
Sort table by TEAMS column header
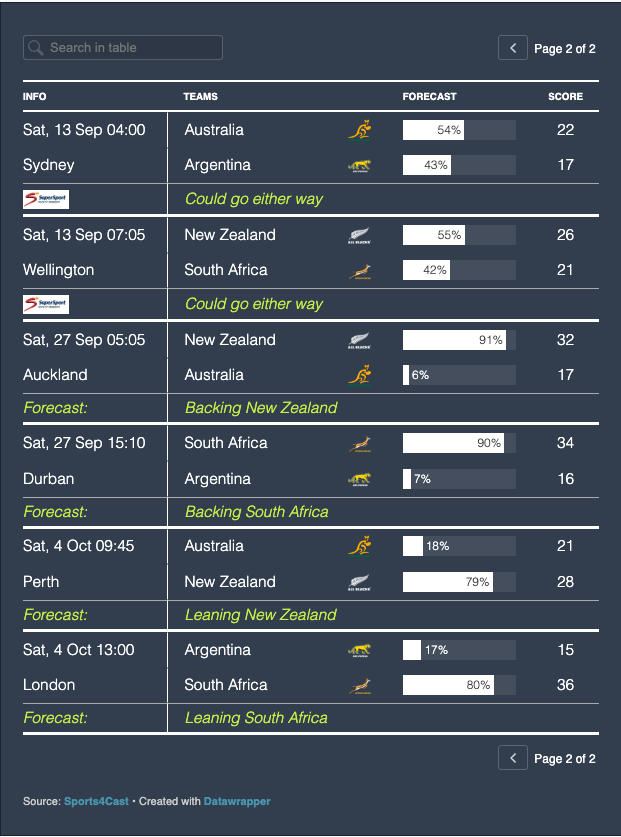200,97
